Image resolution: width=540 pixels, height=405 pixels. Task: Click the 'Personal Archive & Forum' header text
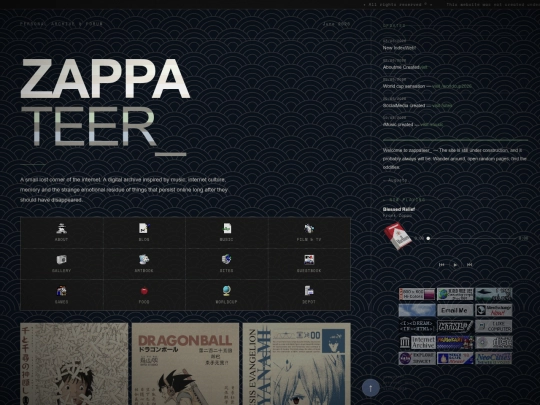click(x=61, y=24)
